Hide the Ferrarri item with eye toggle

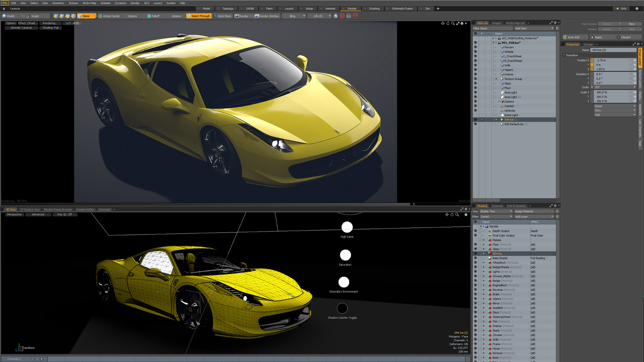[475, 47]
